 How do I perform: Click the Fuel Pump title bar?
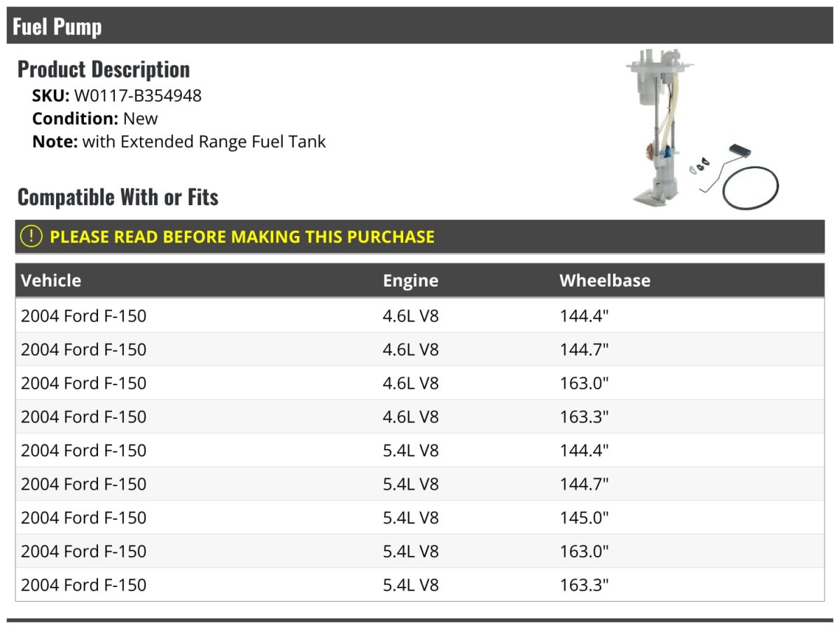tap(419, 27)
